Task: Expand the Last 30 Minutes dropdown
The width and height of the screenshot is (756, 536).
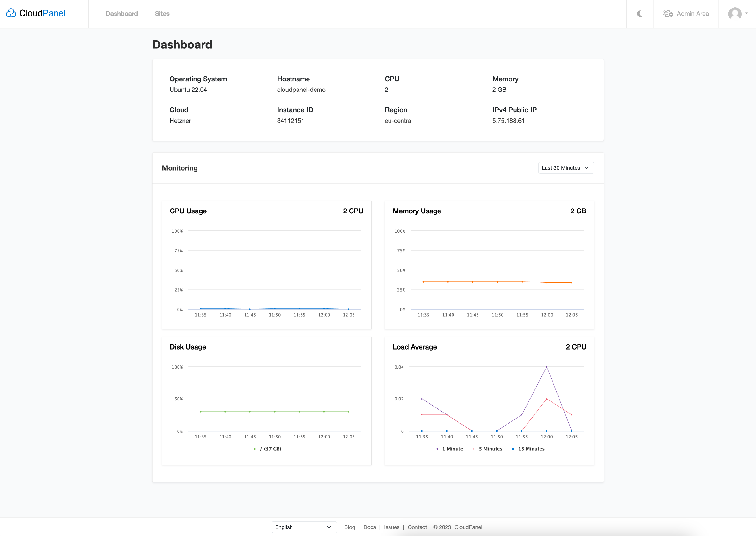Action: (x=565, y=168)
